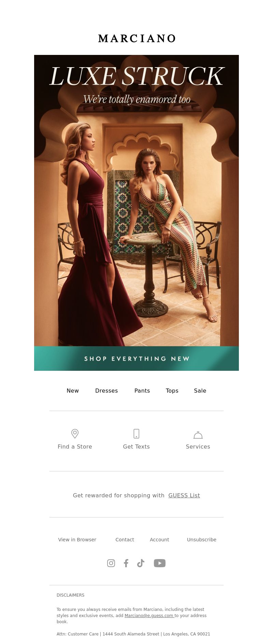The height and width of the screenshot is (644, 273).
Task: Click the View in Browser link
Action: 77,540
